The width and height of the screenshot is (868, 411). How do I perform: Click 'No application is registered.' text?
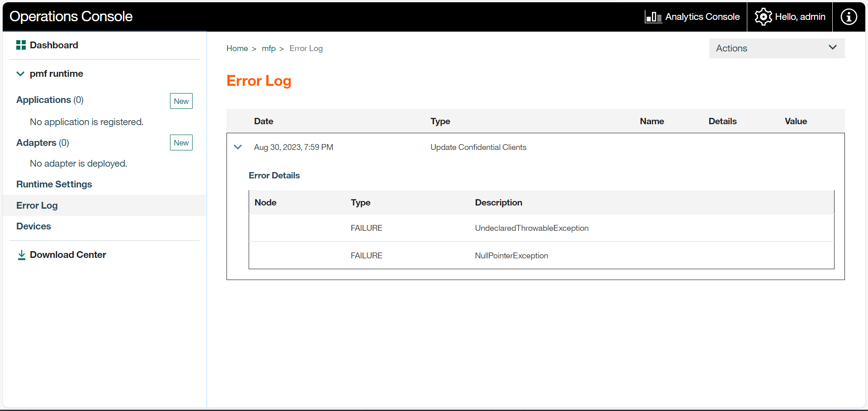[86, 122]
